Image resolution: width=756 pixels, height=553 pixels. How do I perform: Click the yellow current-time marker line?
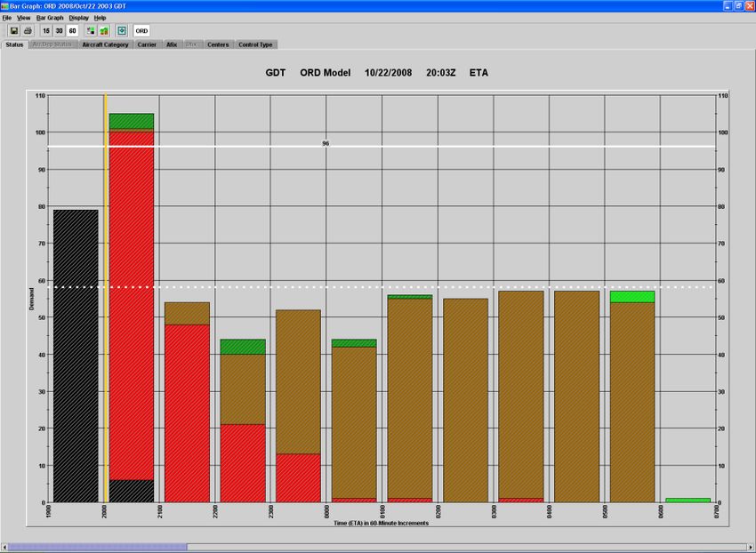point(105,267)
